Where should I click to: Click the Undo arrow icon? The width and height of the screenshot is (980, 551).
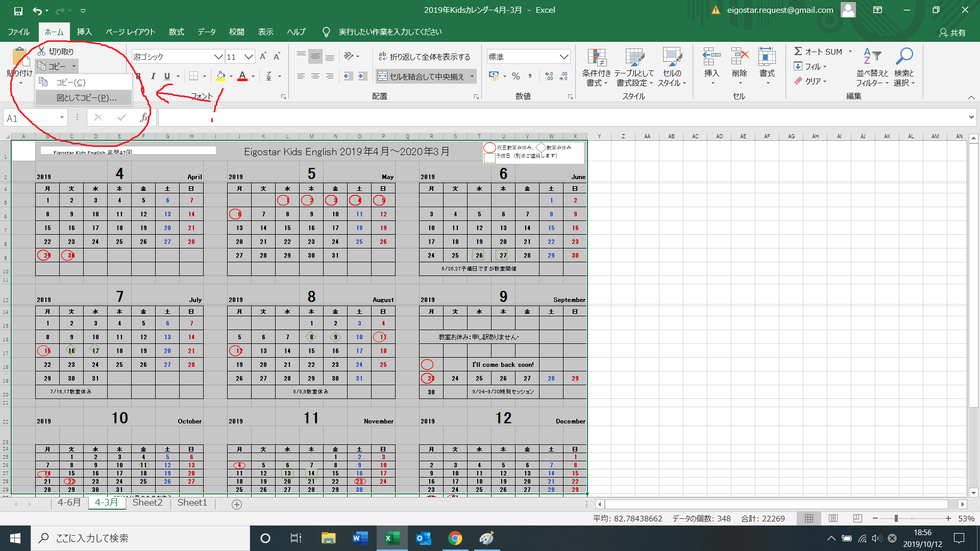click(37, 10)
